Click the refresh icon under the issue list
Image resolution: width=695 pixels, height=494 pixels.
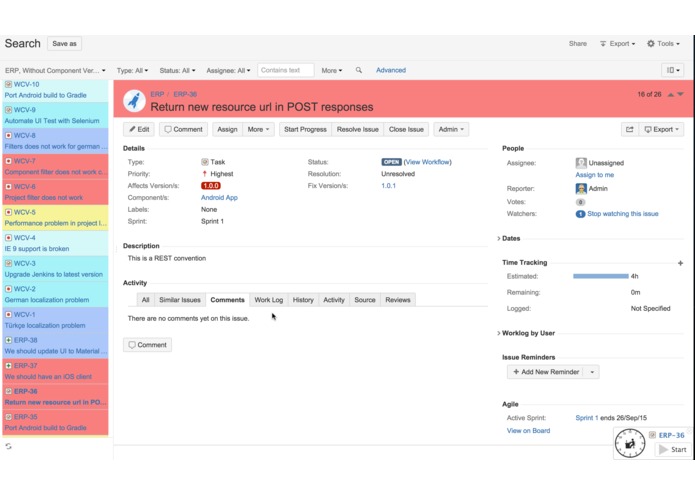point(8,446)
